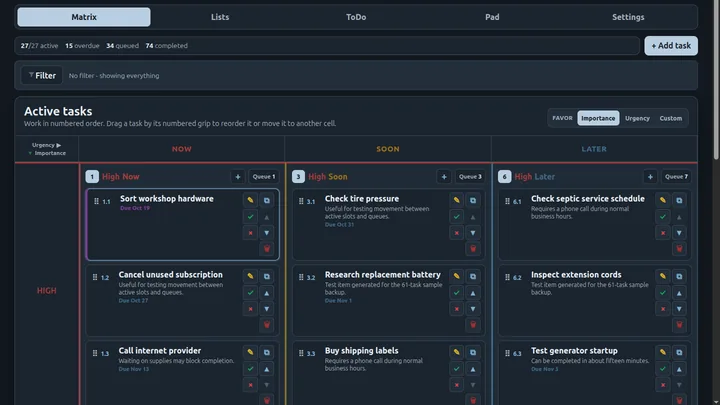Move Inspect extension cords task up
Image resolution: width=720 pixels, height=405 pixels.
tap(679, 292)
